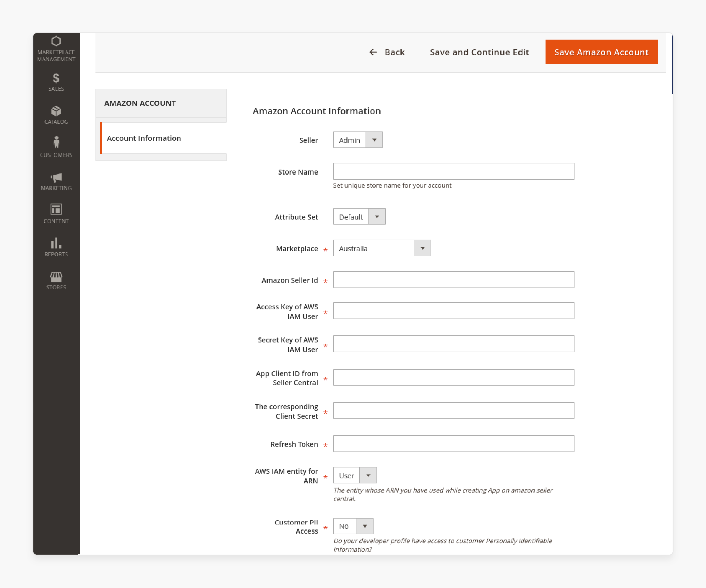The width and height of the screenshot is (706, 588).
Task: Focus Secret Key of AWS IAM User field
Action: (454, 344)
